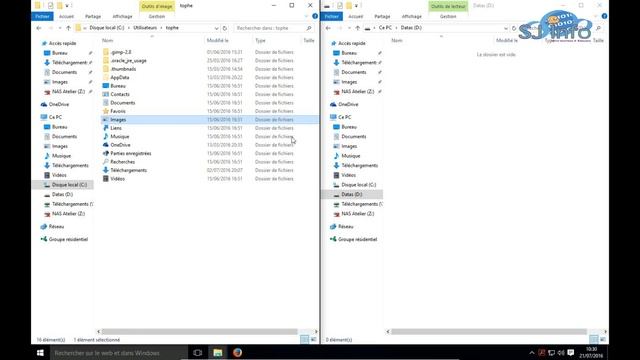Screen dimensions: 640x360
Task: Click Back arrow in left tophe window
Action: 39,28
